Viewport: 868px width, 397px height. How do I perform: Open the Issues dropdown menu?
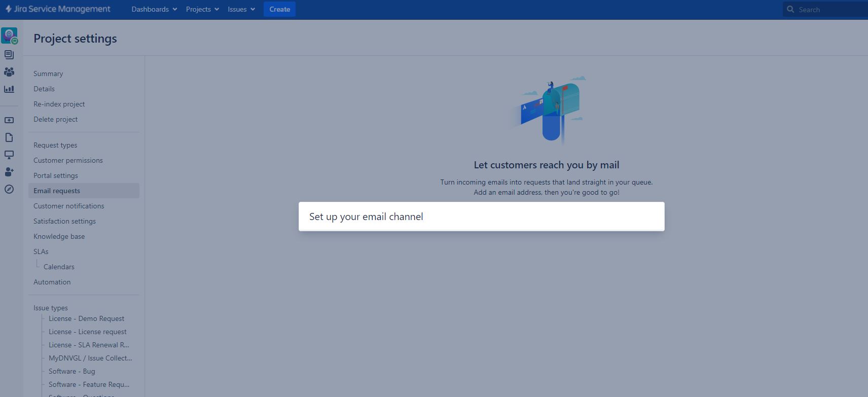[241, 9]
